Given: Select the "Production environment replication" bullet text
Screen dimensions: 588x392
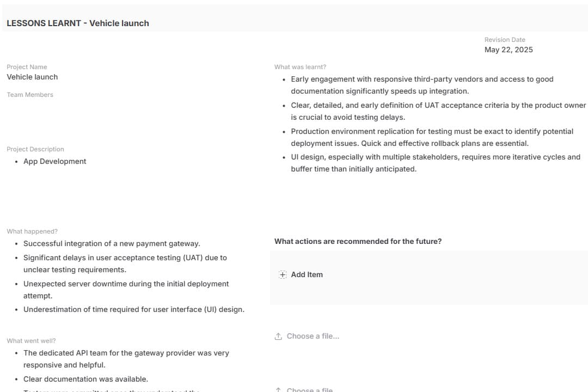Looking at the screenshot, I should click(x=432, y=137).
